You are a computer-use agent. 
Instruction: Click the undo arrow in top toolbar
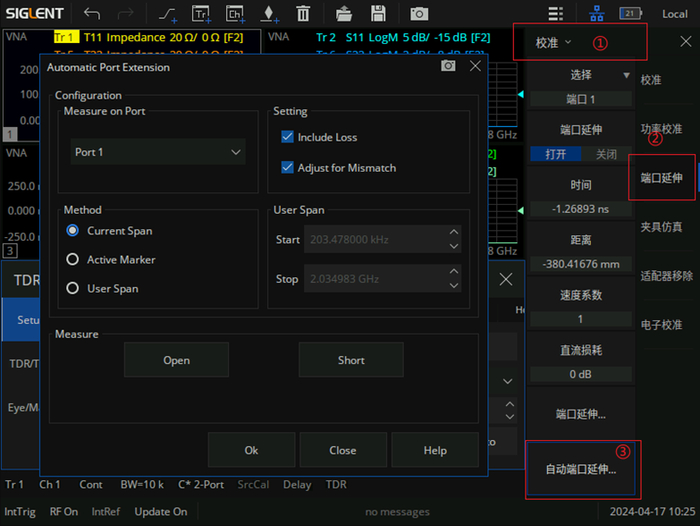92,14
